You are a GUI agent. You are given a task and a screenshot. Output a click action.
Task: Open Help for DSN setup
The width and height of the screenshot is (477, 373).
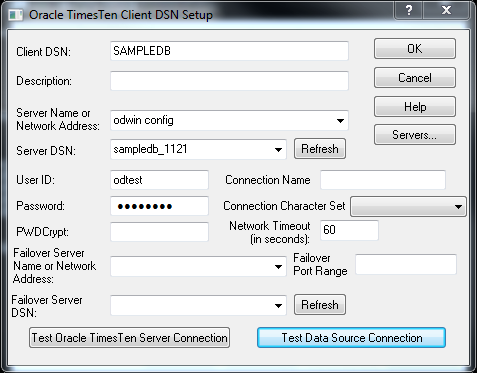tap(415, 107)
